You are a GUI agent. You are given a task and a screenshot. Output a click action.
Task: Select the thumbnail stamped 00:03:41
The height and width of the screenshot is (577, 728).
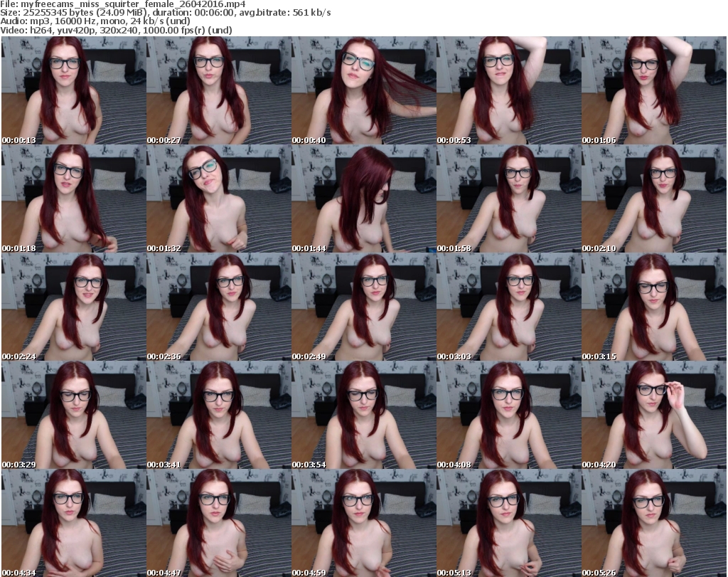[x=219, y=415]
